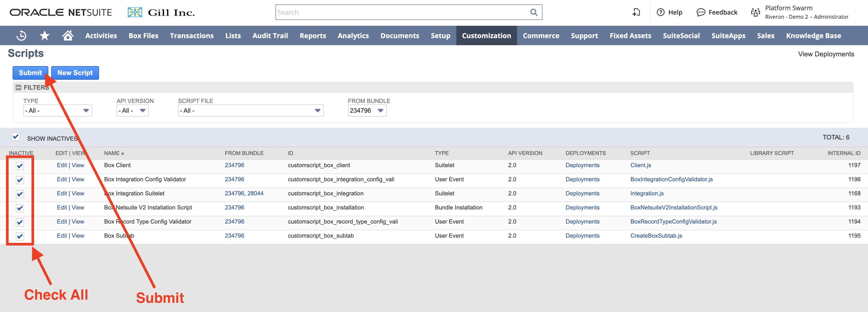Click the Feedback link text
This screenshot has width=868, height=312.
(723, 12)
